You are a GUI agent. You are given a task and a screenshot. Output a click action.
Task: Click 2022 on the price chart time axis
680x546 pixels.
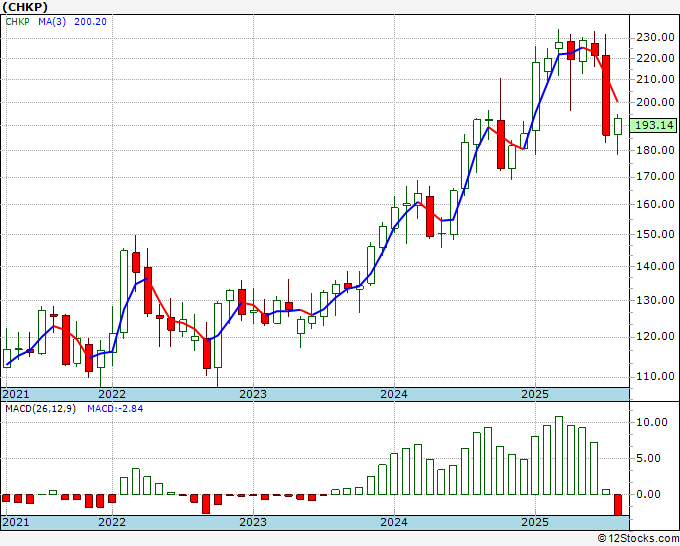pyautogui.click(x=112, y=394)
